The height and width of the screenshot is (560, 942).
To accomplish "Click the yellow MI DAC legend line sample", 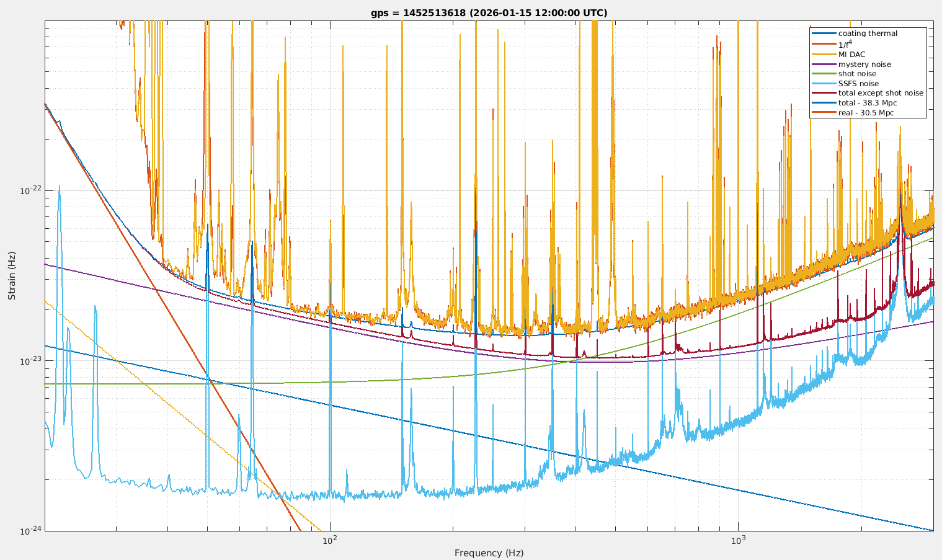I will [x=824, y=55].
